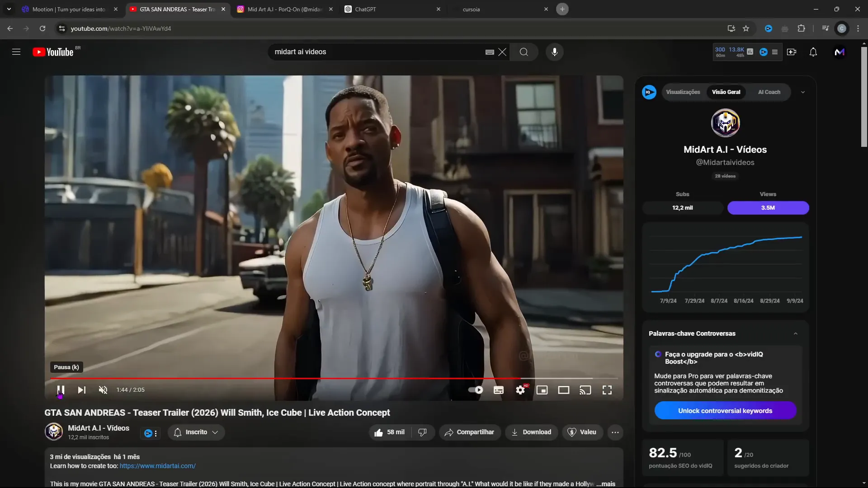This screenshot has width=868, height=488.
Task: Collapse vidIQ panel with top chevron
Action: tap(803, 92)
